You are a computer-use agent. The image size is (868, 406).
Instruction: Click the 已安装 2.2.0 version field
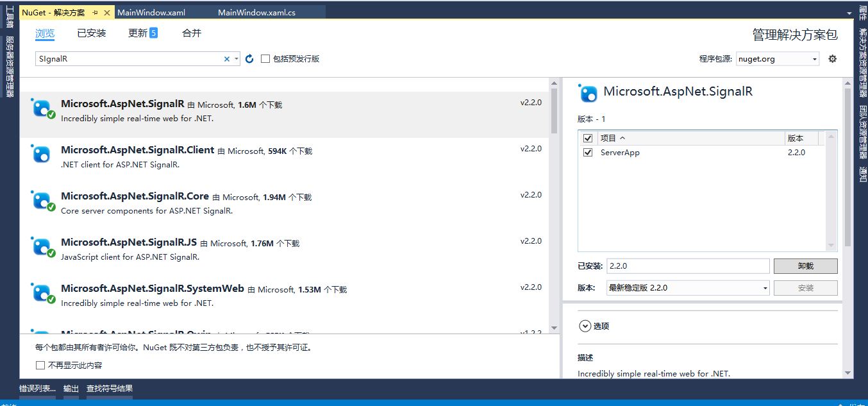click(688, 266)
